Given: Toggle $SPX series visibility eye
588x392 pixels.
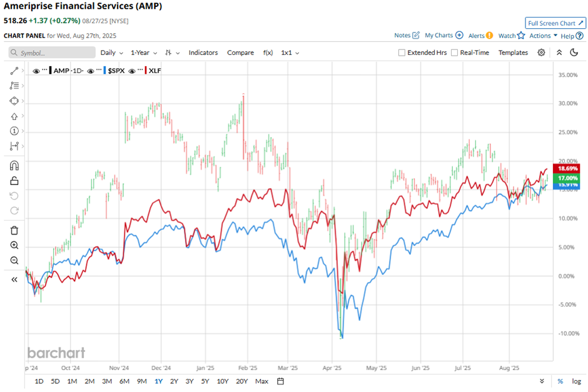Looking at the screenshot, I should pyautogui.click(x=90, y=71).
